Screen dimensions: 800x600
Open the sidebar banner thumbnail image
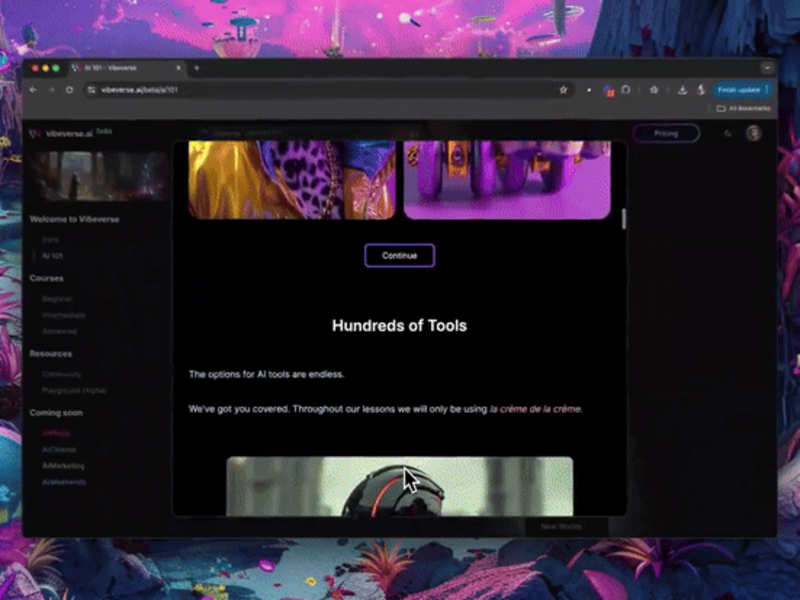pos(97,176)
